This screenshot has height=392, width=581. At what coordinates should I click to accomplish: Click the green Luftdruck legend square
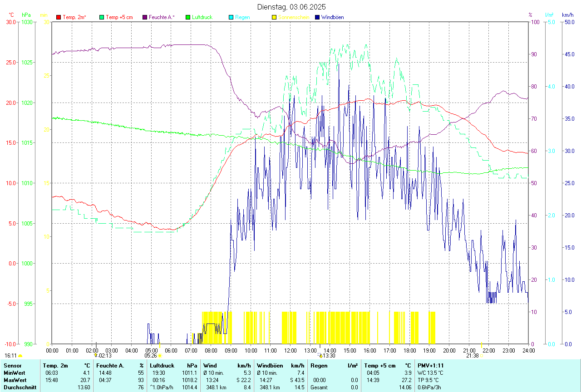coord(188,17)
